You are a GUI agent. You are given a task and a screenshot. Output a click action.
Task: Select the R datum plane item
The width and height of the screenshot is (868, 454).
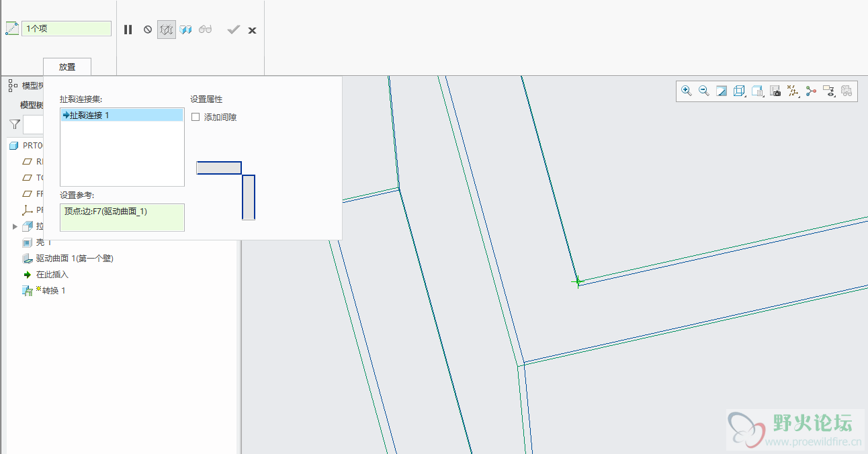pyautogui.click(x=33, y=162)
